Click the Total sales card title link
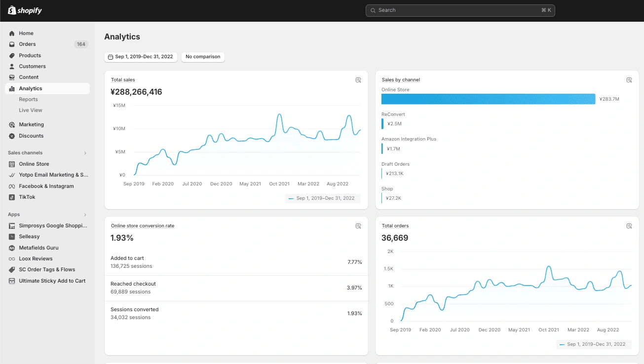The image size is (644, 364). pyautogui.click(x=123, y=80)
